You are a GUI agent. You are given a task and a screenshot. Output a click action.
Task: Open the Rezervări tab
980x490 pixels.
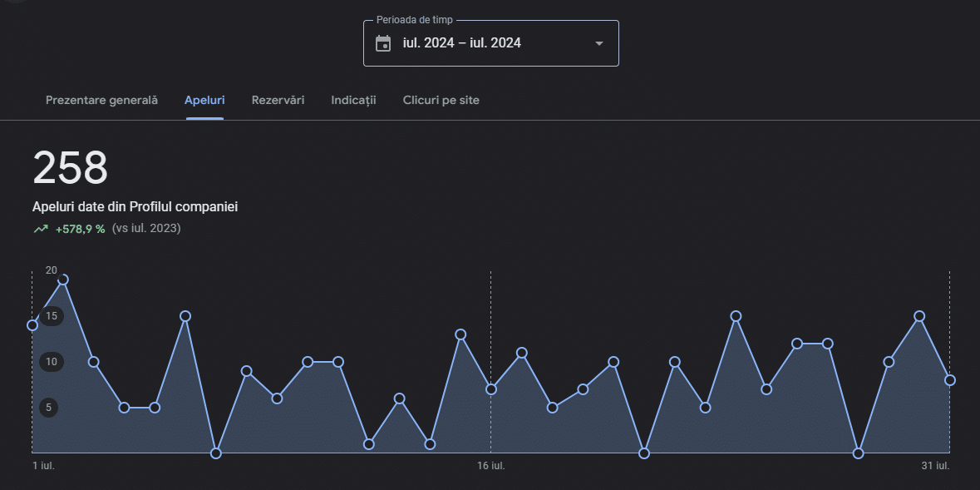pos(278,100)
